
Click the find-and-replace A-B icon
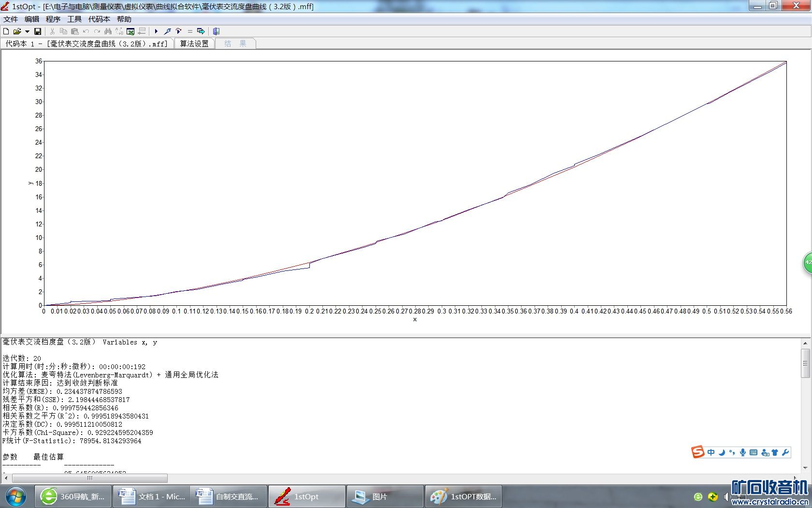point(119,31)
